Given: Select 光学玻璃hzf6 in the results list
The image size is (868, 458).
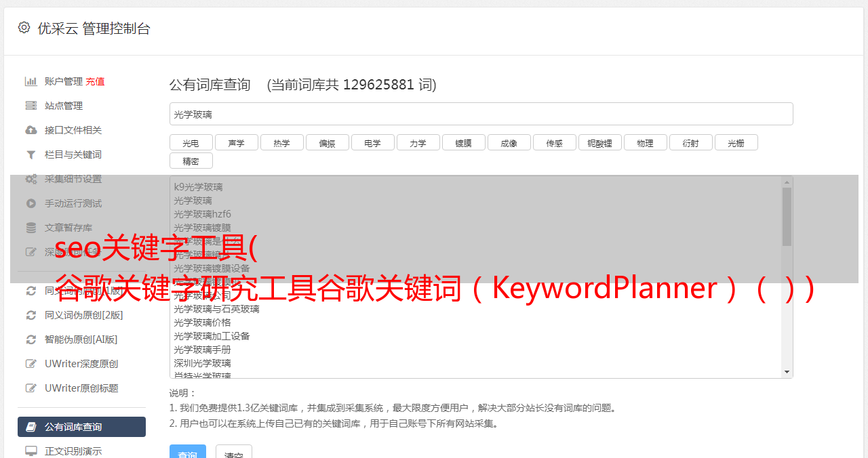Looking at the screenshot, I should (202, 214).
